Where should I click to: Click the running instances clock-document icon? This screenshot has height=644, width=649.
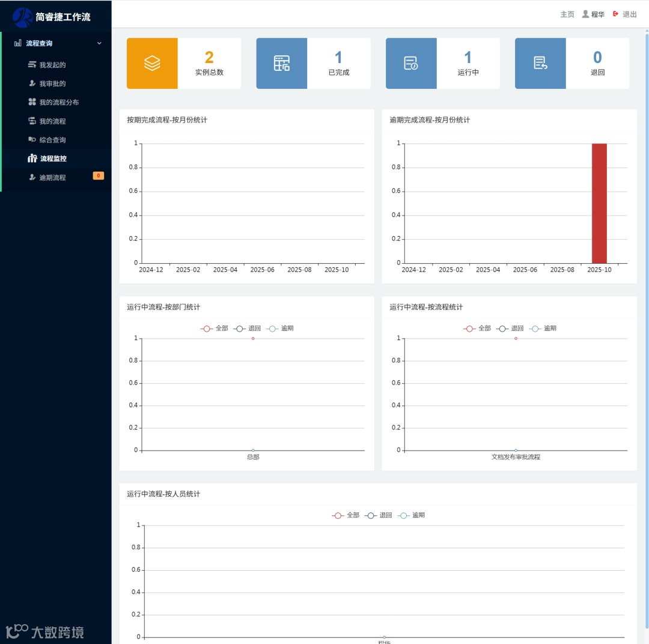point(410,63)
